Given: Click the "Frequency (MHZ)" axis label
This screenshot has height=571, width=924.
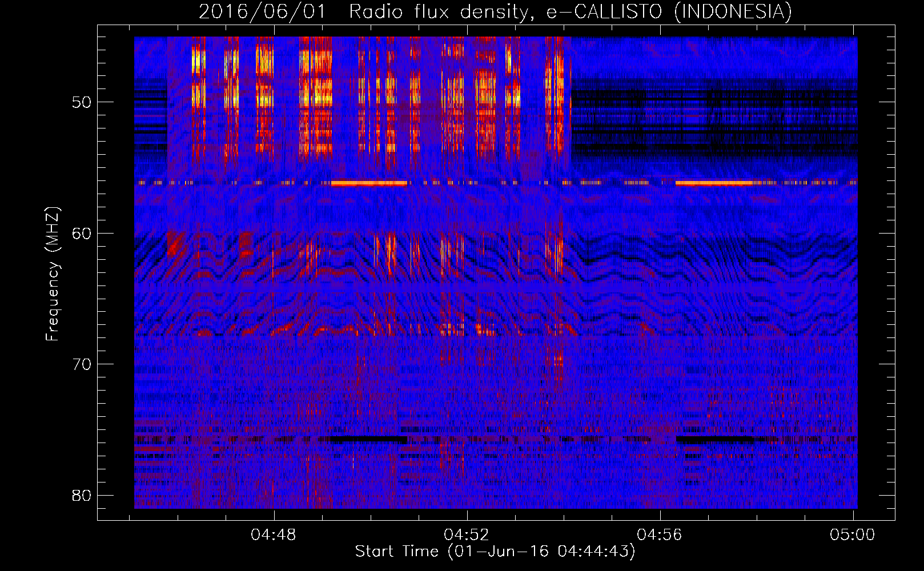Looking at the screenshot, I should tap(53, 274).
